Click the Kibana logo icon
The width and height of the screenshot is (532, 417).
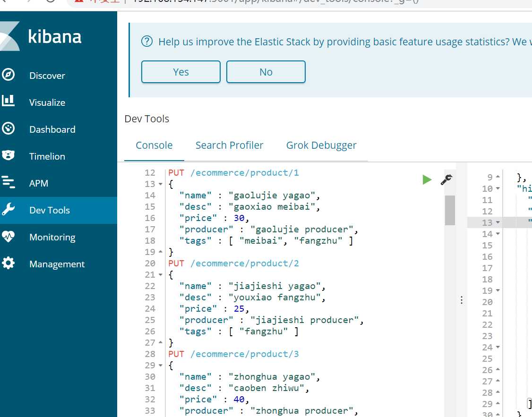tap(9, 36)
